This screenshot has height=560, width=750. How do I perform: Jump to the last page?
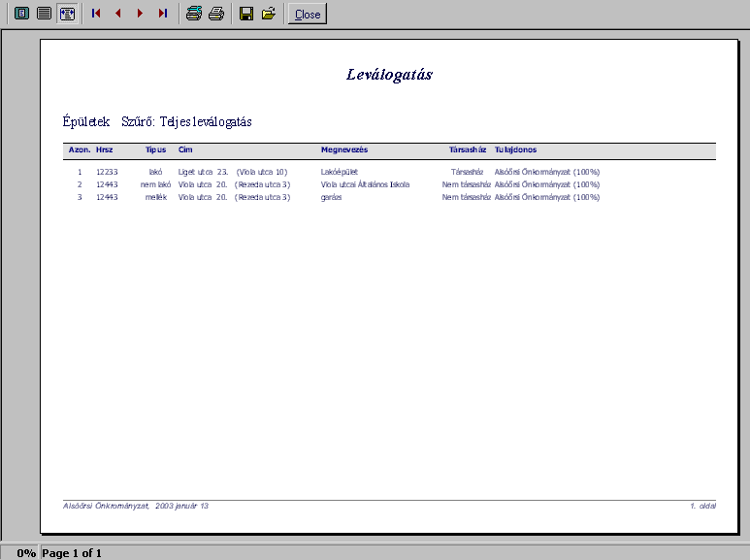pyautogui.click(x=163, y=14)
